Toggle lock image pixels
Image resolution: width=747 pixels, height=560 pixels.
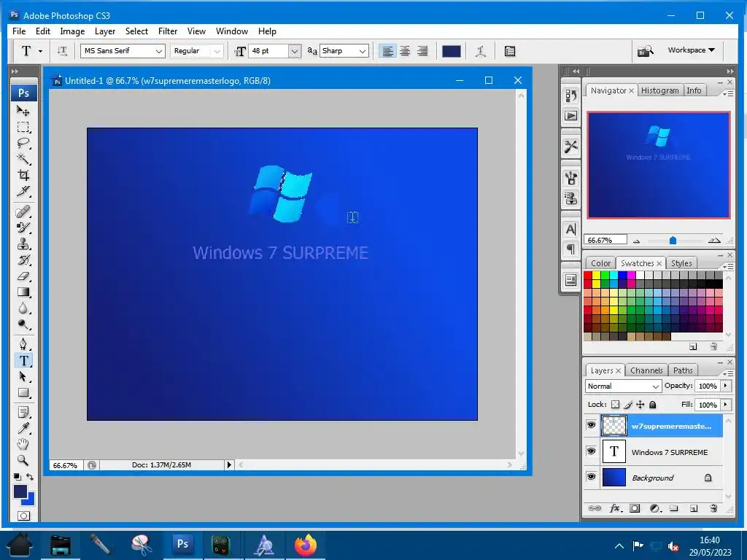click(x=628, y=405)
